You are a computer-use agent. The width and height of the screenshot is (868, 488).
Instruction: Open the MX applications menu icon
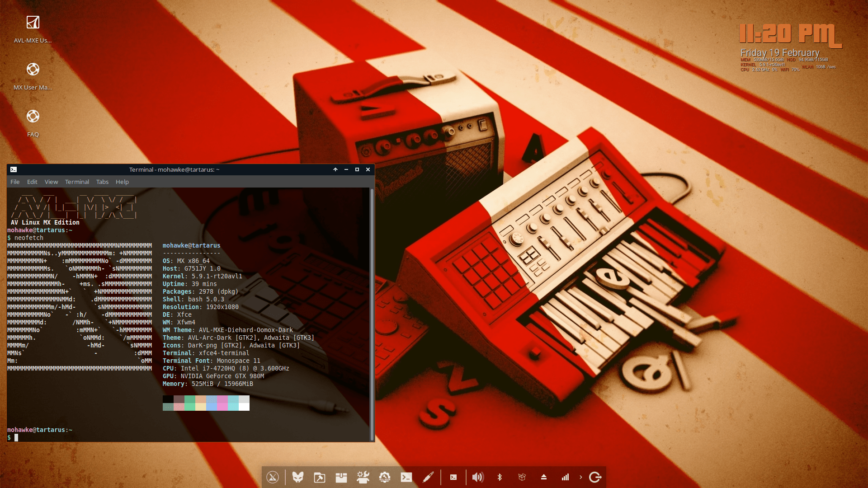[273, 477]
